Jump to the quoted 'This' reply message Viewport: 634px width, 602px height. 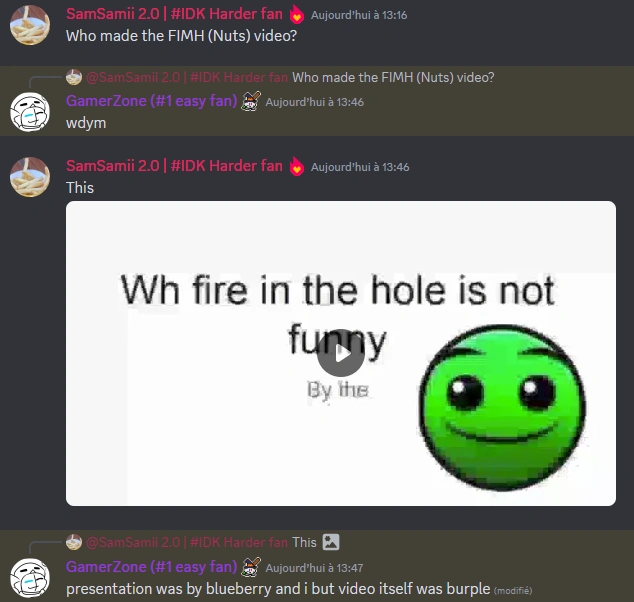(x=304, y=542)
